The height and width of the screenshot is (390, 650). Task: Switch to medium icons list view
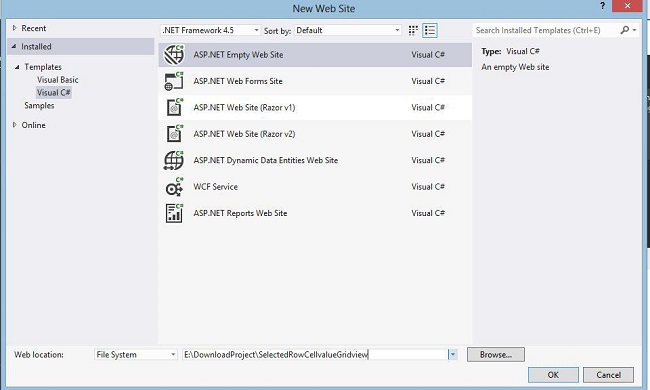430,30
